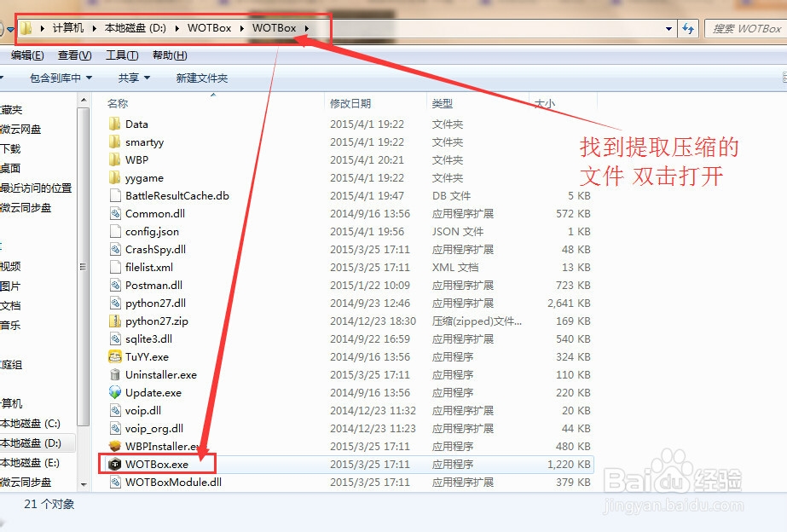Select CrashSpy.dll file icon
This screenshot has width=787, height=532.
115,250
